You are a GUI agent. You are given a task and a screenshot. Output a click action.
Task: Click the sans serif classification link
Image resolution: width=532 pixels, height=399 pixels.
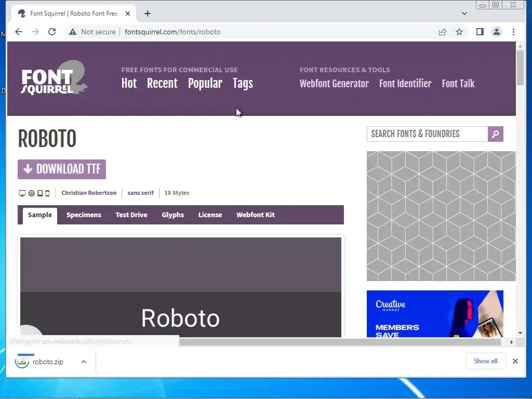click(x=140, y=193)
